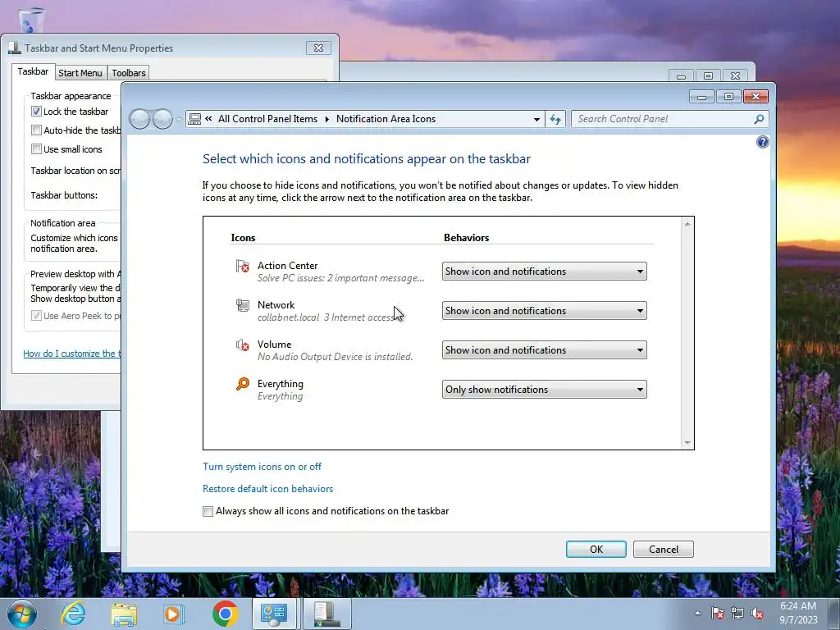Image resolution: width=840 pixels, height=630 pixels.
Task: Click the Volume speaker icon in the list
Action: coord(243,345)
